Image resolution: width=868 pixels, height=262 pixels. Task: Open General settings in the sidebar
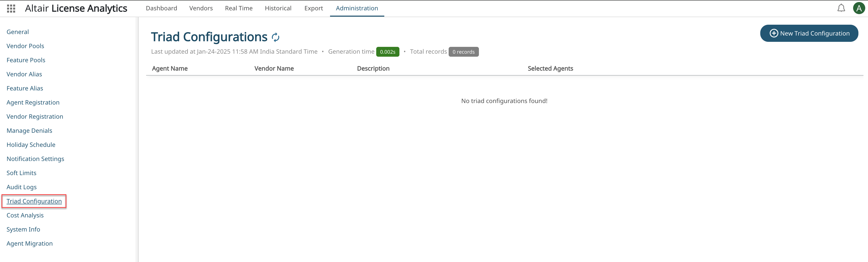click(x=17, y=32)
